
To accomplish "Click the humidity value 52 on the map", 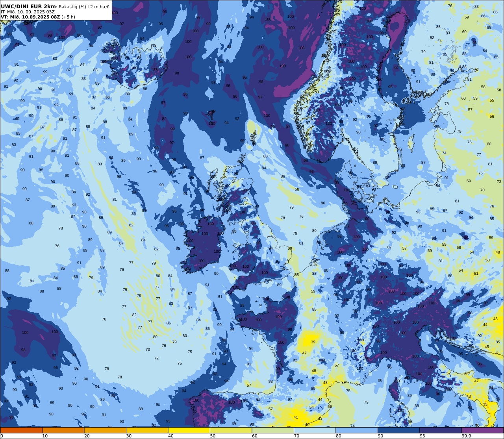I will [x=448, y=373].
